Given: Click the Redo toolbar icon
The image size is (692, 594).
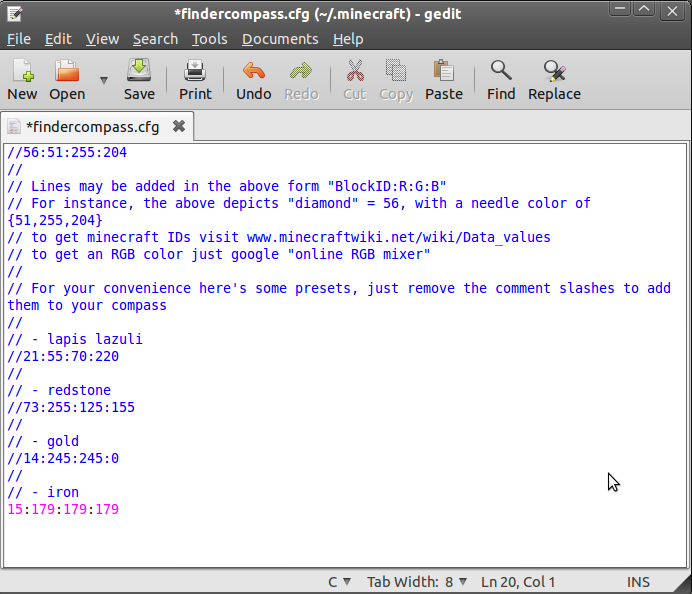Looking at the screenshot, I should tap(301, 71).
